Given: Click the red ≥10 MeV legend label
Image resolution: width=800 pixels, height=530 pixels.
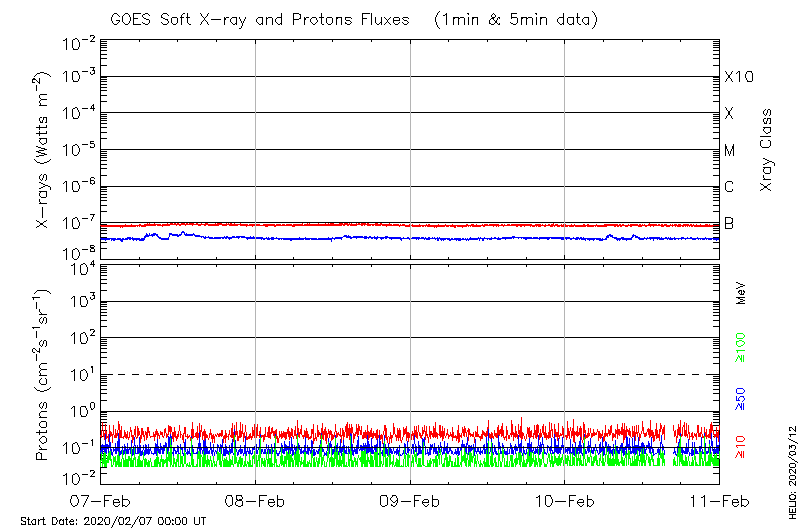Looking at the screenshot, I should 741,447.
